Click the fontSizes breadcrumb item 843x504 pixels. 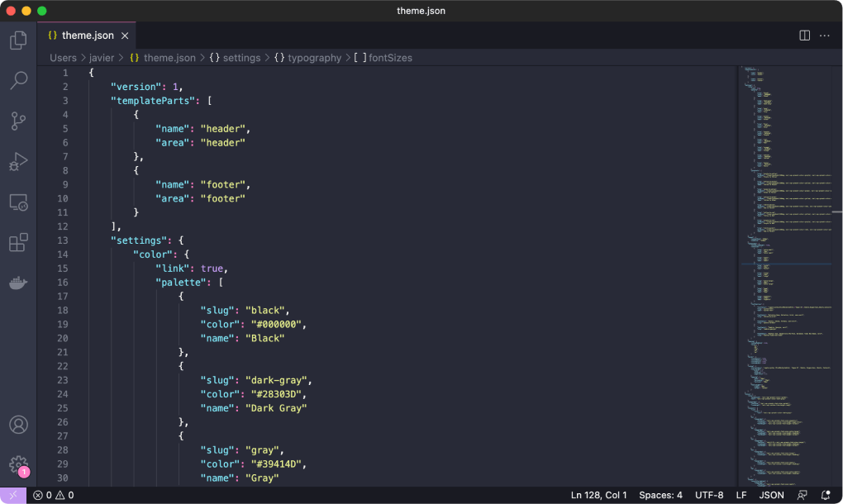coord(390,58)
